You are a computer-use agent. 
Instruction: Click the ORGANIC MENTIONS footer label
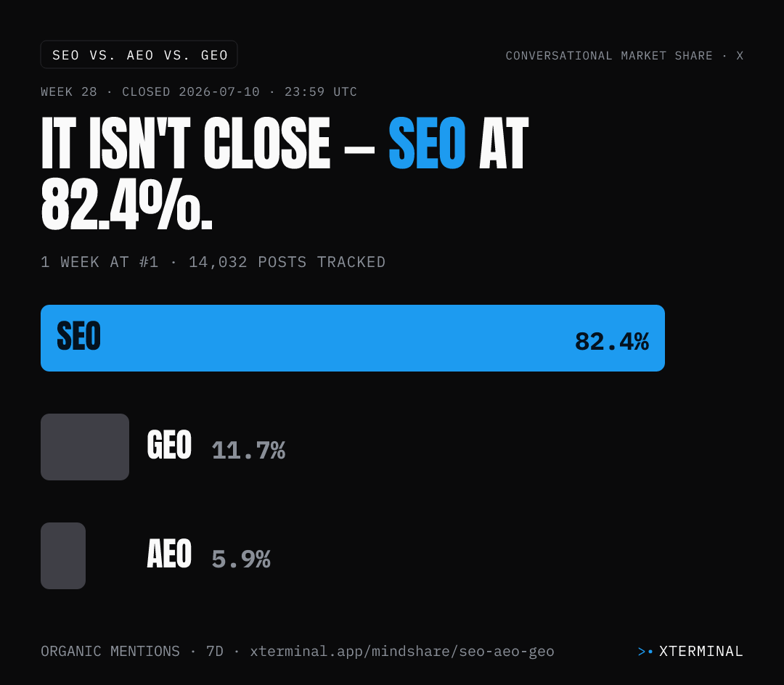[x=110, y=652]
